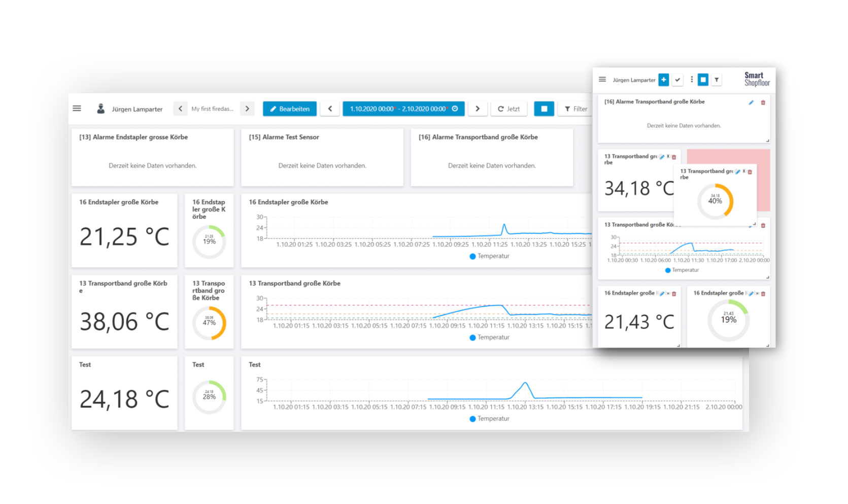848x504 pixels.
Task: Open the three-dot more options menu
Action: [x=692, y=80]
